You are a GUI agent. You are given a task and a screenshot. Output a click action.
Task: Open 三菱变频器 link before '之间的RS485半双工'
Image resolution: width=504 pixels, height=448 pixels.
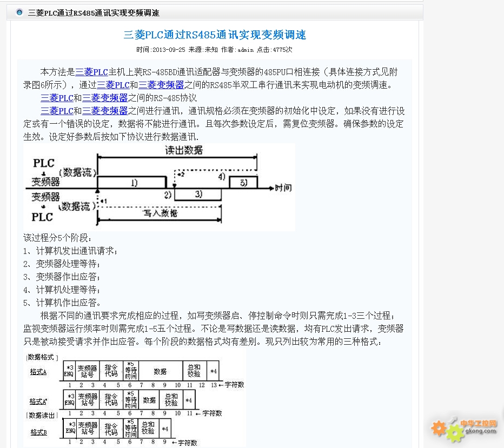[x=161, y=85]
